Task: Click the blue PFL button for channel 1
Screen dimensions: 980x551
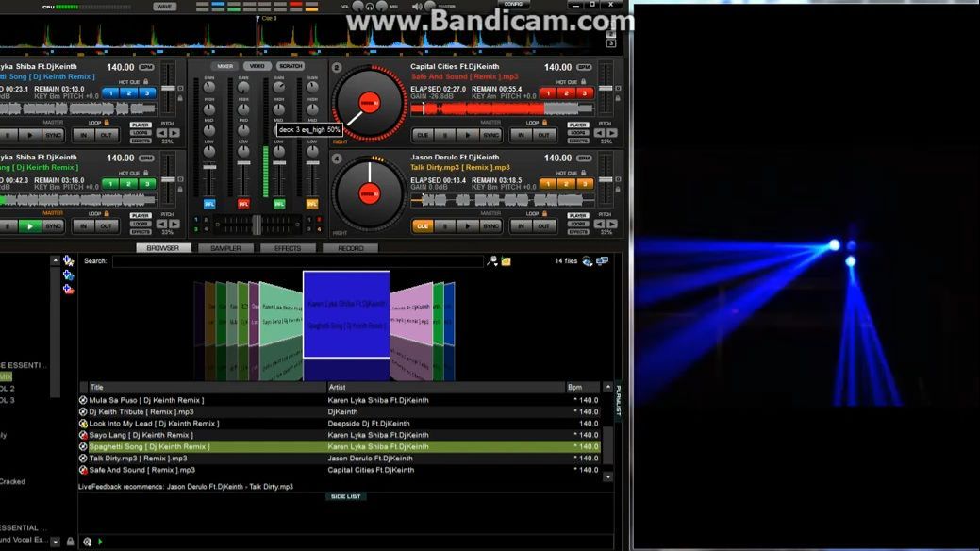Action: pyautogui.click(x=209, y=204)
